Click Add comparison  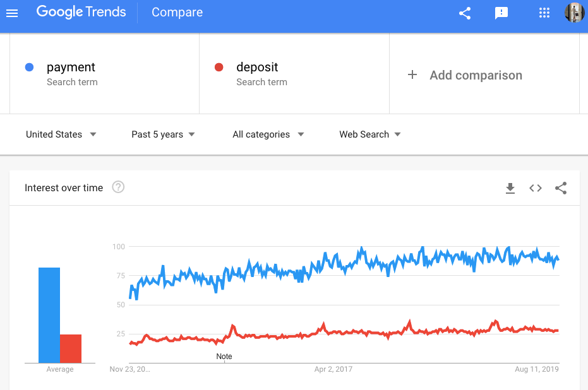coord(465,75)
